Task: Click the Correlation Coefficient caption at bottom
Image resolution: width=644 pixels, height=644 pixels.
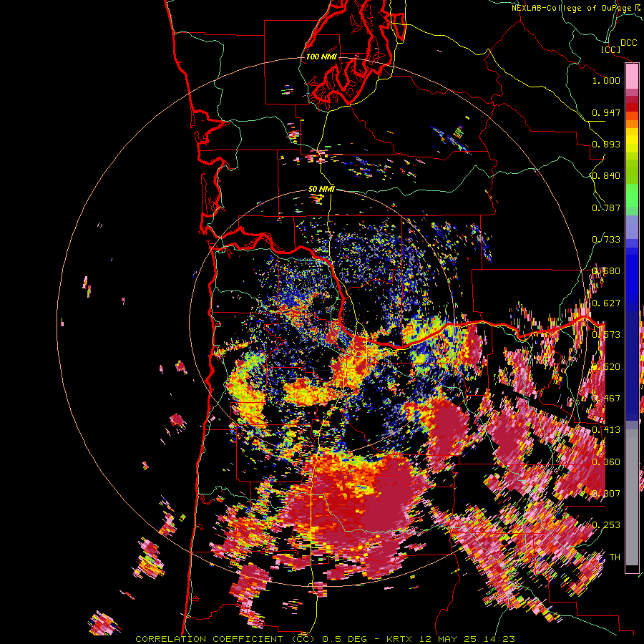Action: click(x=325, y=639)
